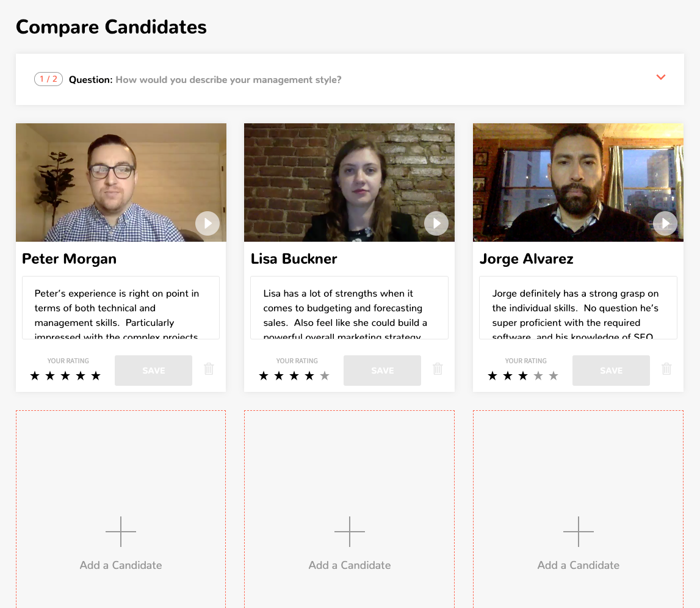
Task: Expand the question dropdown chevron
Action: coord(661,78)
